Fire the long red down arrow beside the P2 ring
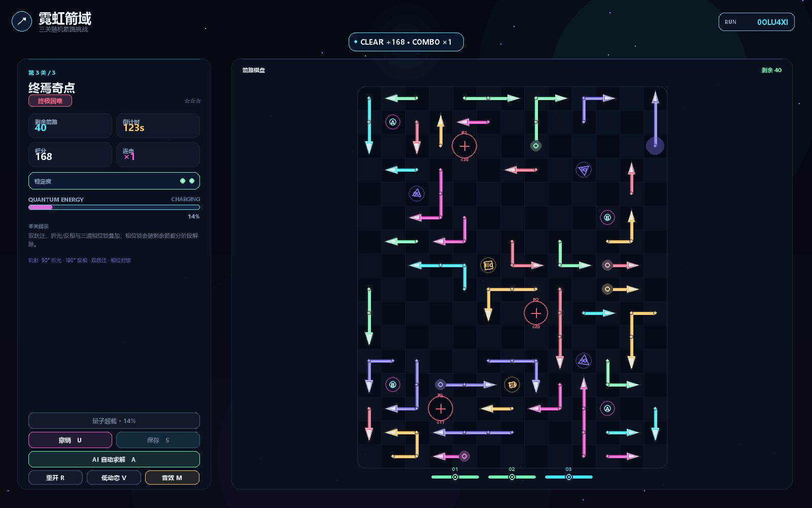This screenshot has height=508, width=812. tap(560, 328)
